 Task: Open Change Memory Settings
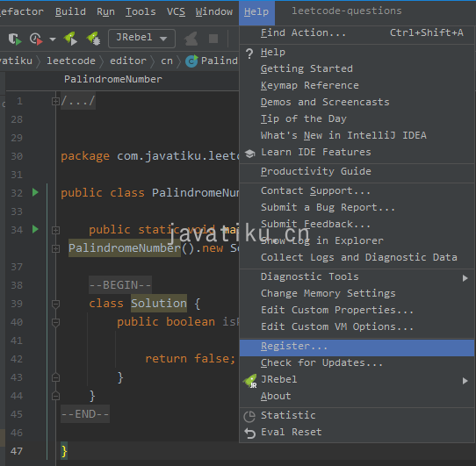click(x=357, y=293)
